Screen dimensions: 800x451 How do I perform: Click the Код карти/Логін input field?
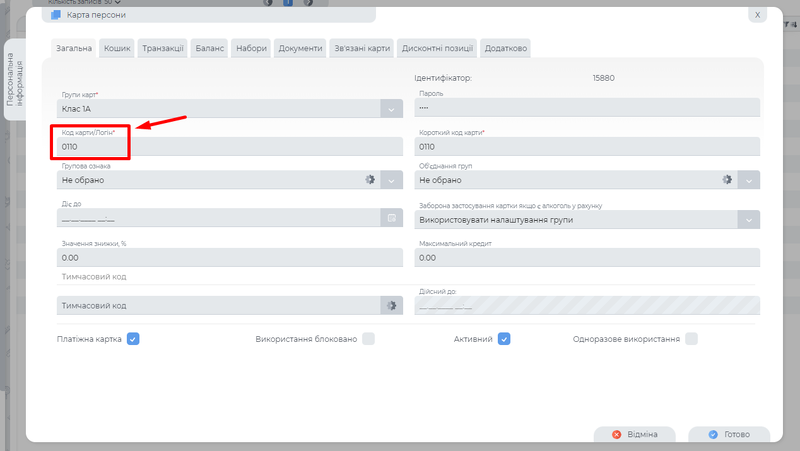230,146
